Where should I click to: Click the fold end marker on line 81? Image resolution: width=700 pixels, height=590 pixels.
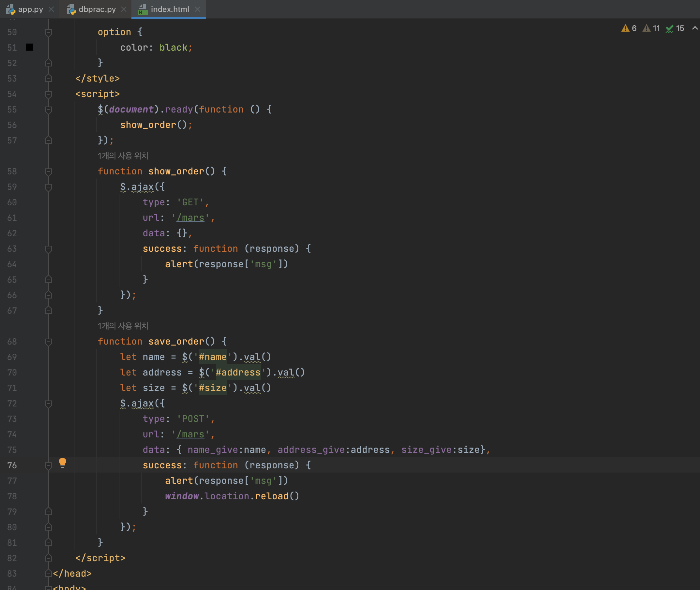tap(48, 543)
